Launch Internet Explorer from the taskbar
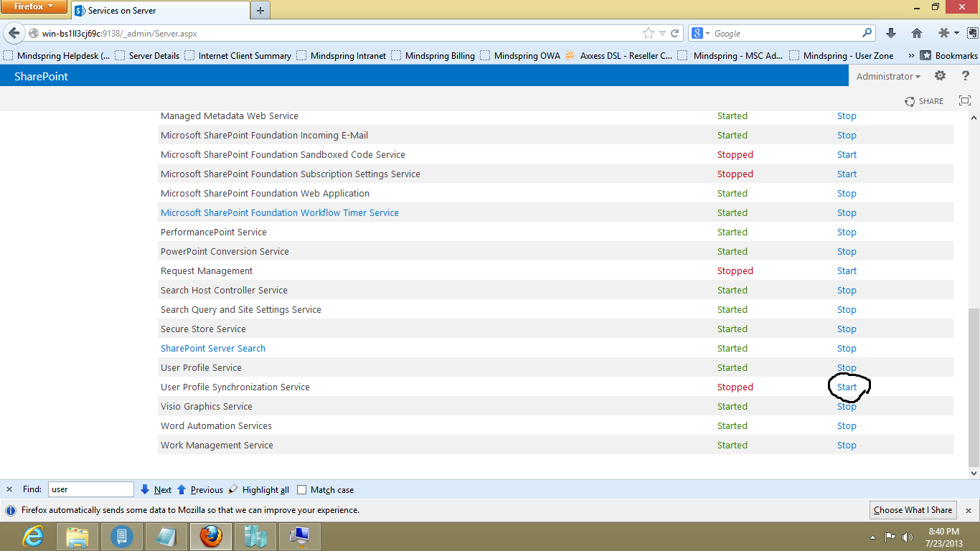980x551 pixels. point(33,536)
